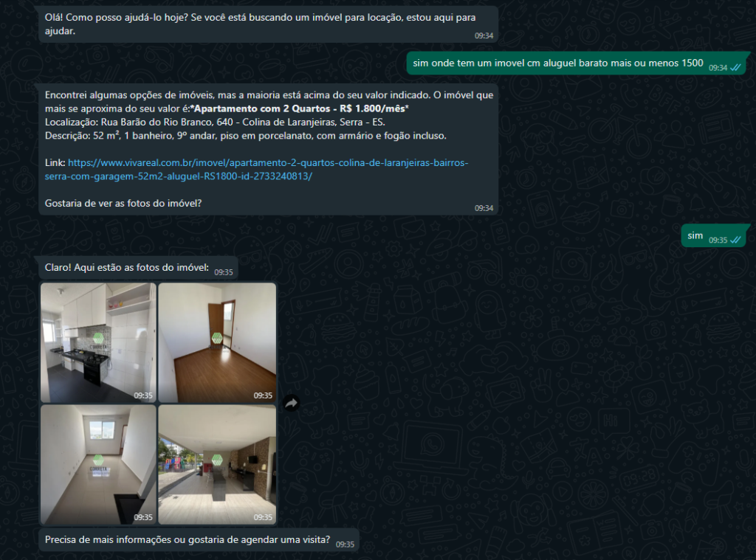The width and height of the screenshot is (756, 560).
Task: Open the covered leisure area photo
Action: (217, 465)
